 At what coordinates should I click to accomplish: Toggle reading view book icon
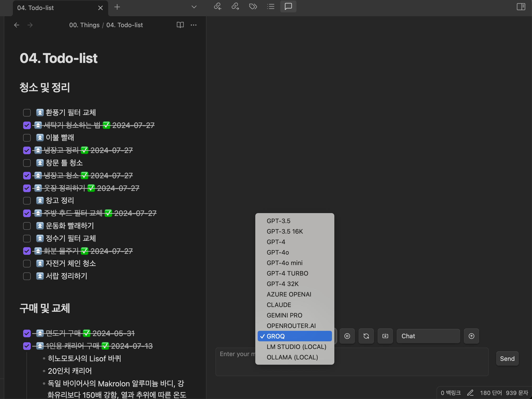pyautogui.click(x=180, y=25)
